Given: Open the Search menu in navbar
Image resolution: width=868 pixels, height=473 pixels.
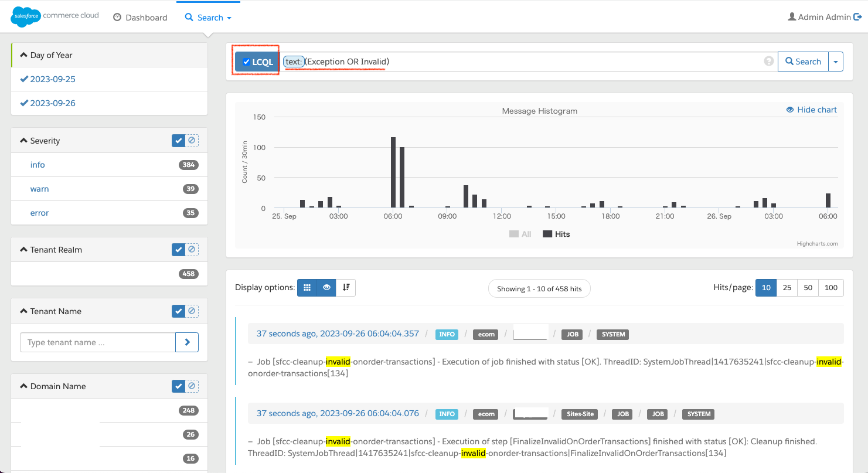Looking at the screenshot, I should 208,18.
